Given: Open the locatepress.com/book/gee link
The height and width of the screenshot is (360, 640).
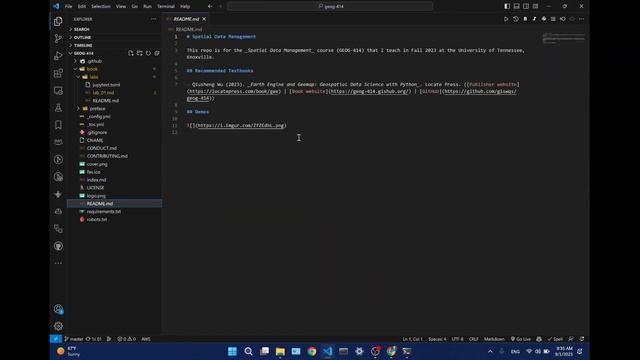Looking at the screenshot, I should click(234, 91).
